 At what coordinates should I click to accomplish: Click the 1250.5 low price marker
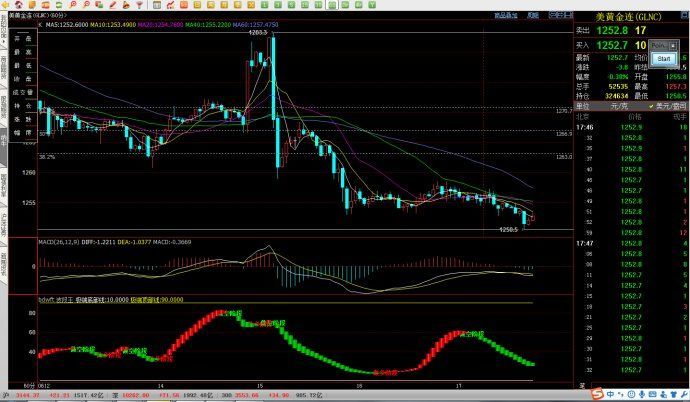click(509, 230)
